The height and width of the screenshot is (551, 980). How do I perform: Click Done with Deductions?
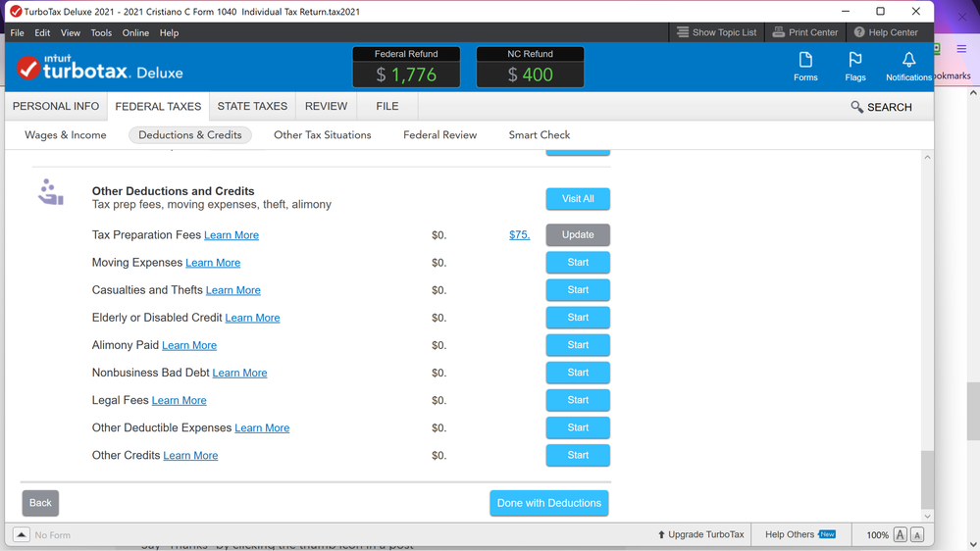click(548, 503)
